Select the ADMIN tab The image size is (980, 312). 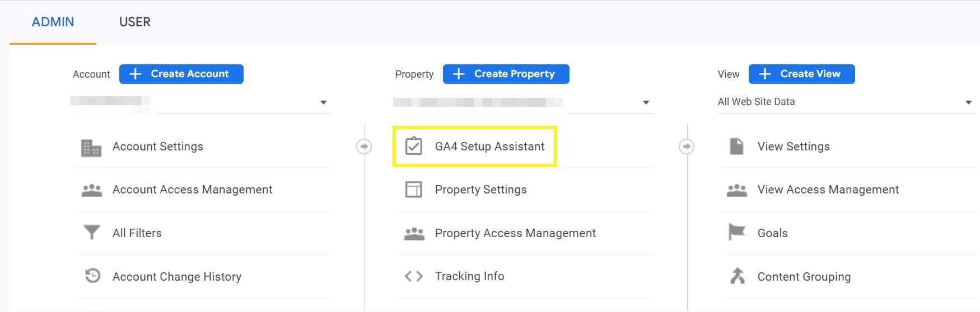(53, 22)
